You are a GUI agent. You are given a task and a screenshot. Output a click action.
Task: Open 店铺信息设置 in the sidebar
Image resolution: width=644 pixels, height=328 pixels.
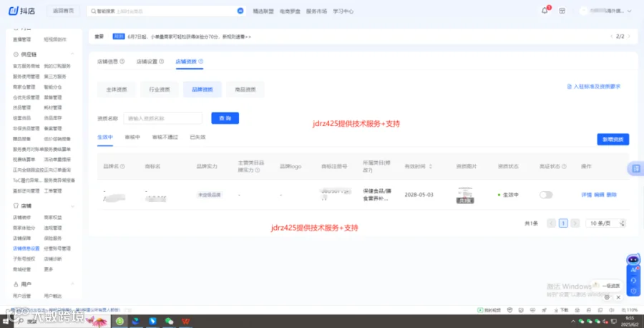click(x=26, y=249)
